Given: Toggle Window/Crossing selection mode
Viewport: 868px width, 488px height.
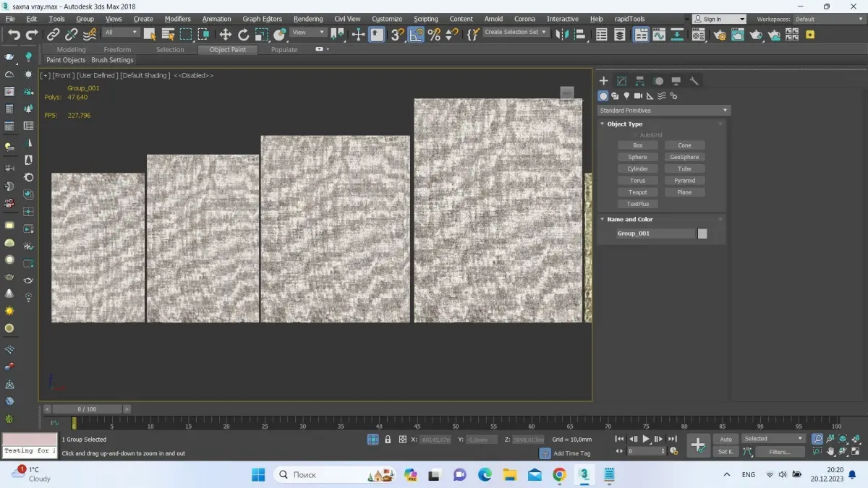Looking at the screenshot, I should (204, 34).
